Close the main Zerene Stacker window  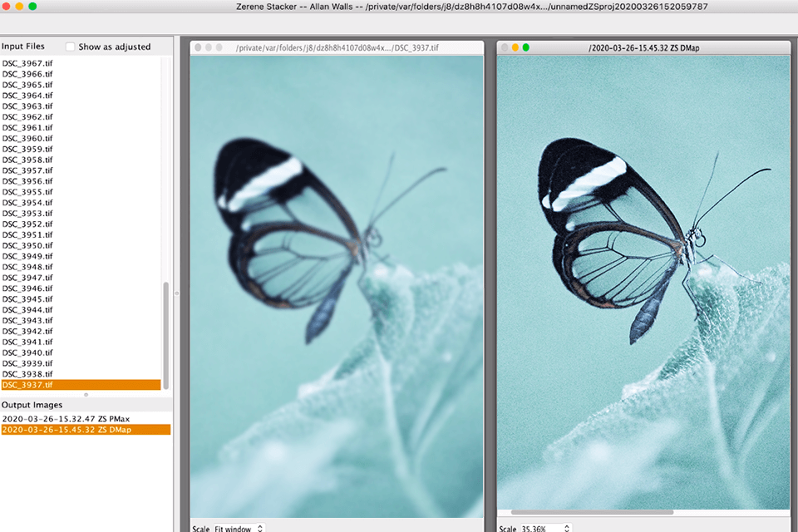click(6, 6)
